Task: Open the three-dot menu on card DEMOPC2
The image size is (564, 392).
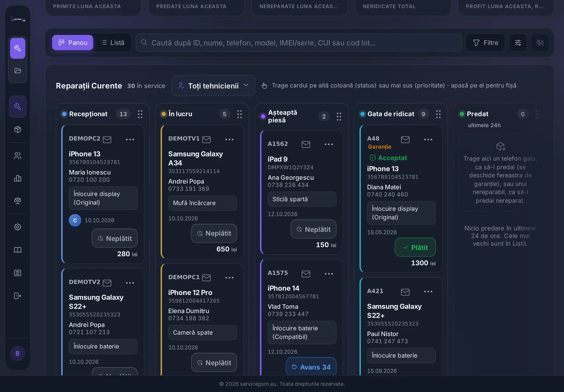Action: tap(130, 139)
